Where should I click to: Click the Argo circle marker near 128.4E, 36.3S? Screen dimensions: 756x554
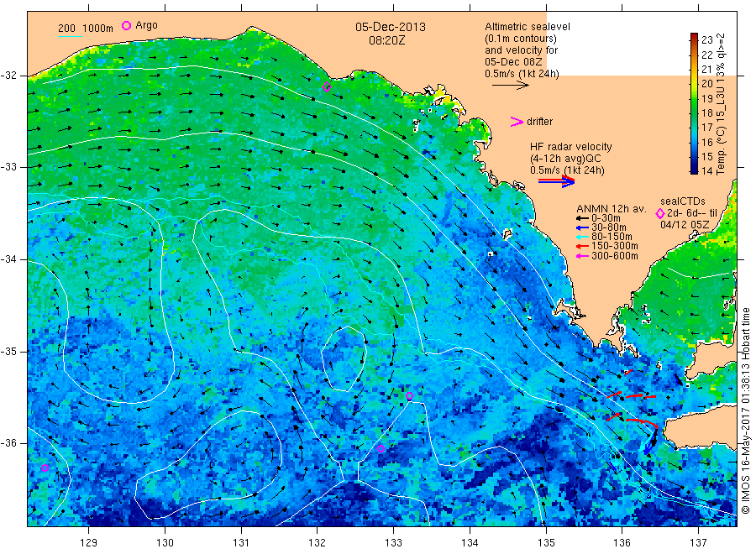coord(45,468)
